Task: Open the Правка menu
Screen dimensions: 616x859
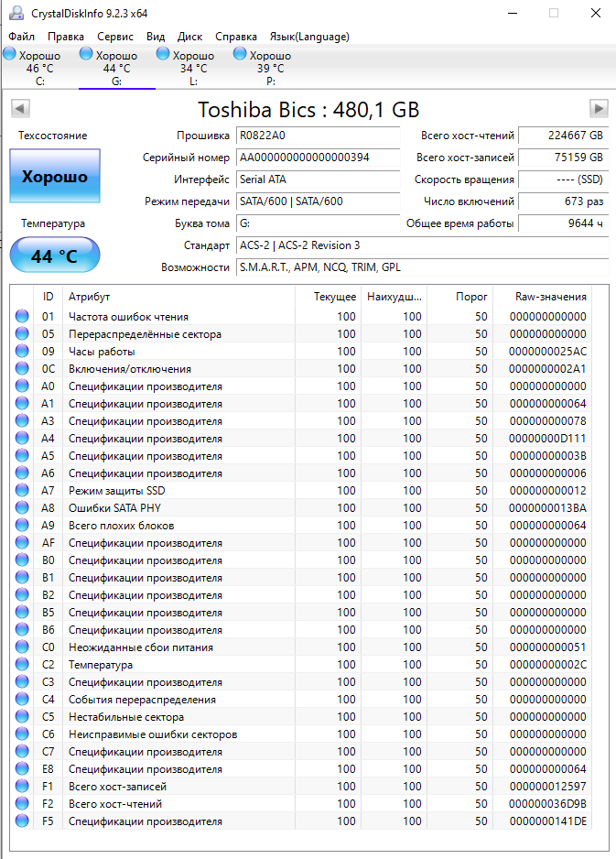Action: (x=66, y=37)
